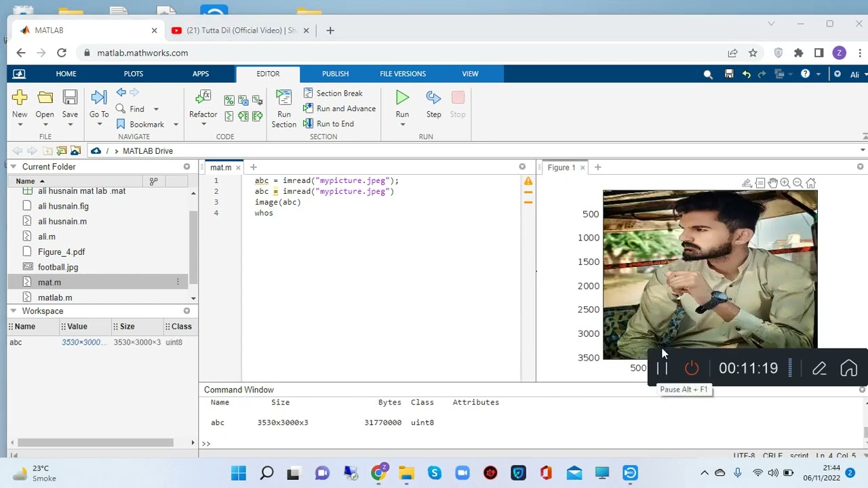The height and width of the screenshot is (488, 868).
Task: Click MATLAB Drive in the path bar
Action: 148,151
